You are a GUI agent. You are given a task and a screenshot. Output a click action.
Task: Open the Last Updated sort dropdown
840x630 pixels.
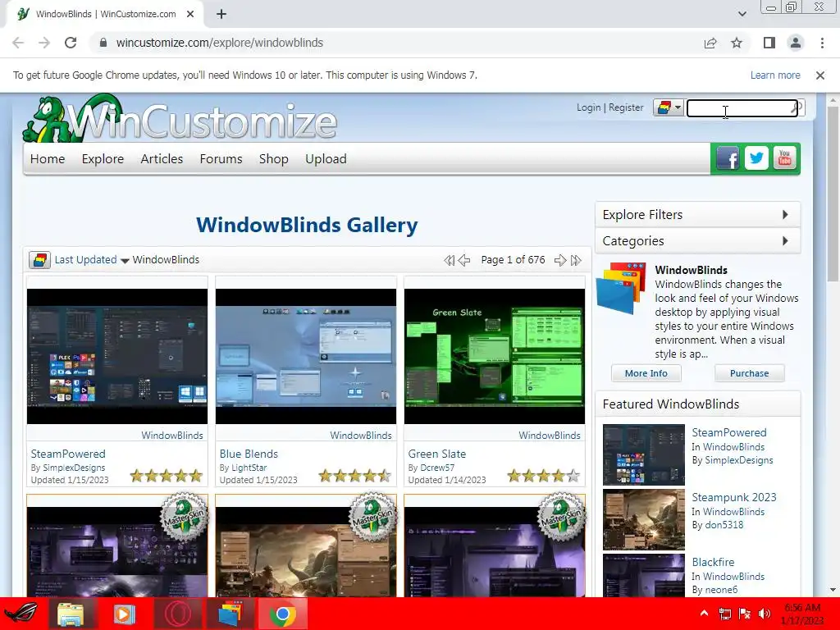[92, 260]
